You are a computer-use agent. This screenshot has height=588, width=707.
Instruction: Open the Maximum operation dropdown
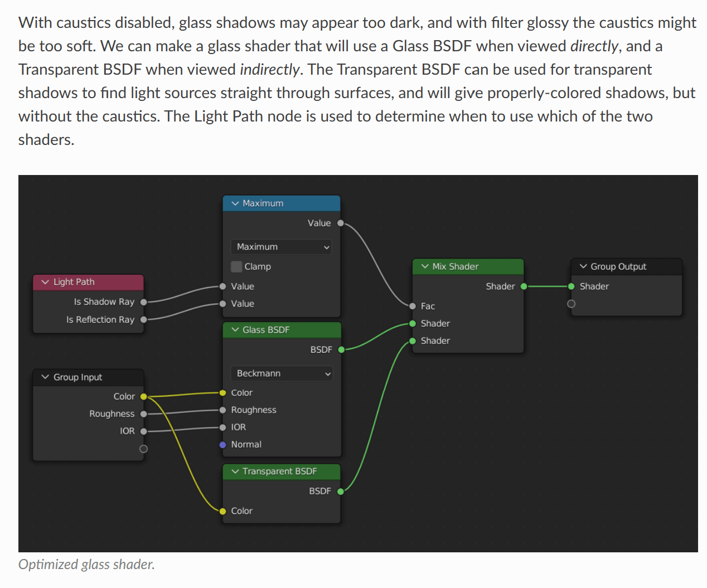pyautogui.click(x=281, y=246)
